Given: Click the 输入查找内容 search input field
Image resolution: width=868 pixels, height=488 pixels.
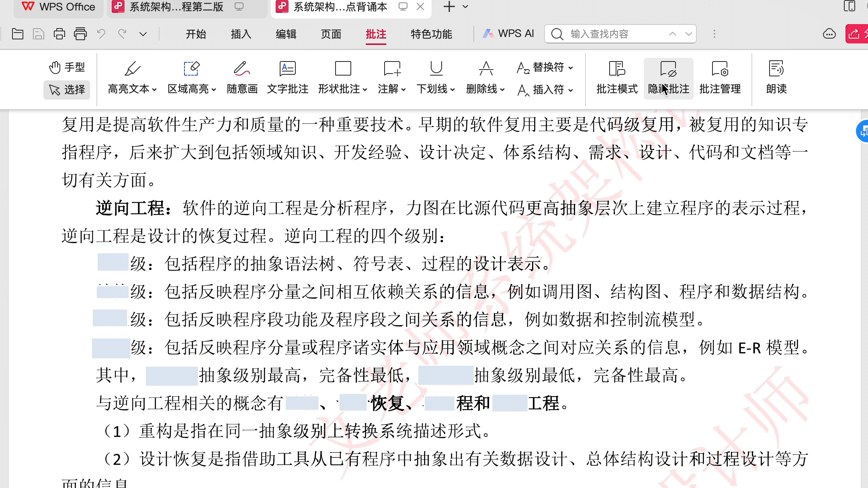Looking at the screenshot, I should (614, 34).
